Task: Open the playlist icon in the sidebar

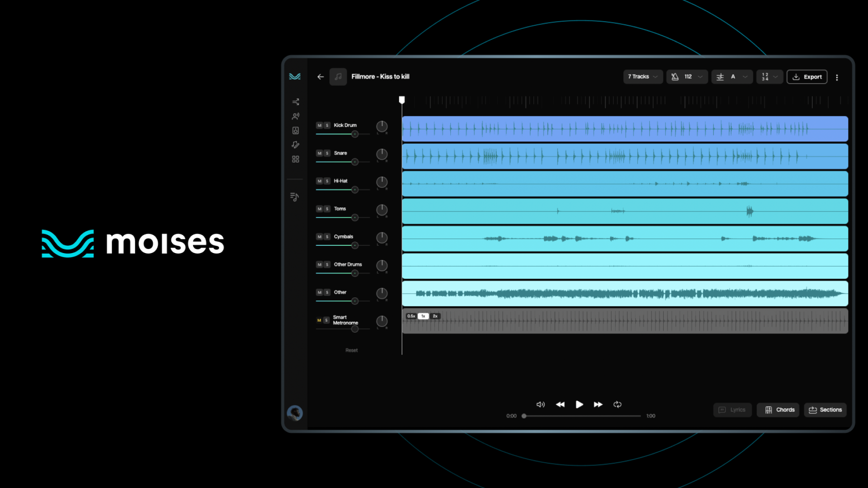Action: (295, 197)
